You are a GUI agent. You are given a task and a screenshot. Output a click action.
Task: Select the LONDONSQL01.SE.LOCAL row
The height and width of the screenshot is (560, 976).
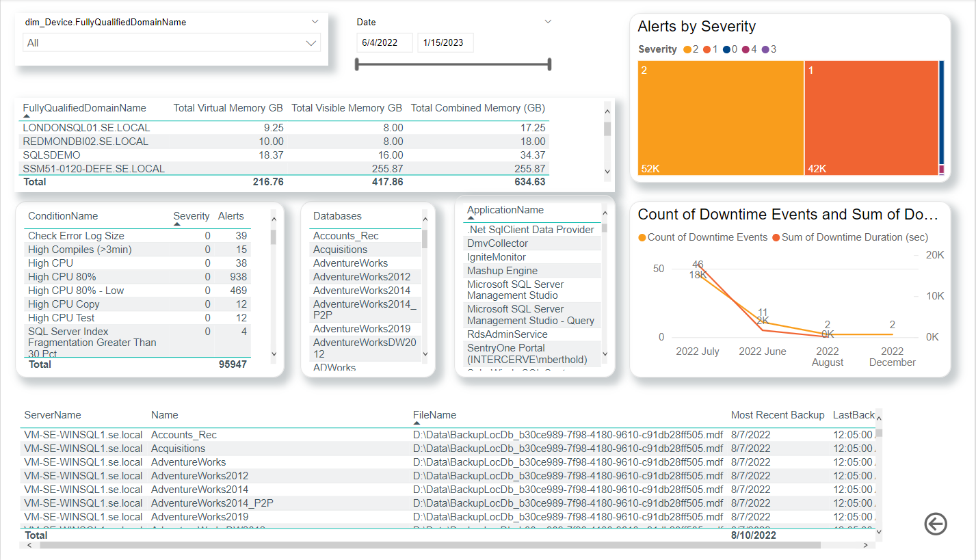click(86, 128)
